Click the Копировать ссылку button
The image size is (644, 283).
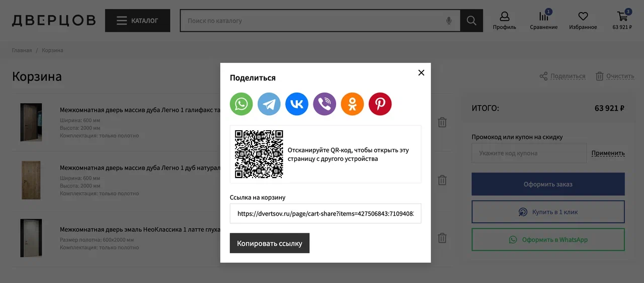pos(270,243)
